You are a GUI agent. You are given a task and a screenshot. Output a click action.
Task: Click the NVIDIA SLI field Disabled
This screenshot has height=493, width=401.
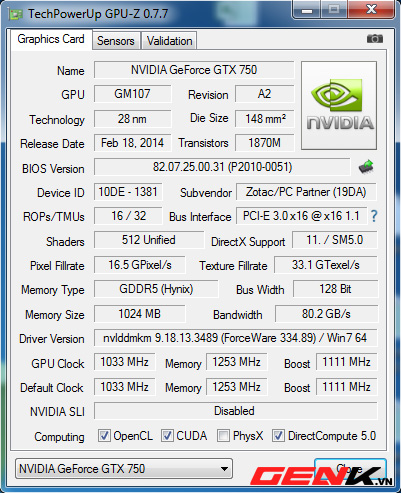pyautogui.click(x=236, y=411)
